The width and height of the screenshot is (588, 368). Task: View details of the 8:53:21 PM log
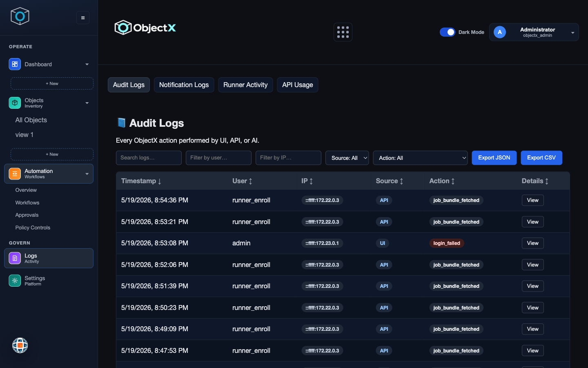coord(533,222)
